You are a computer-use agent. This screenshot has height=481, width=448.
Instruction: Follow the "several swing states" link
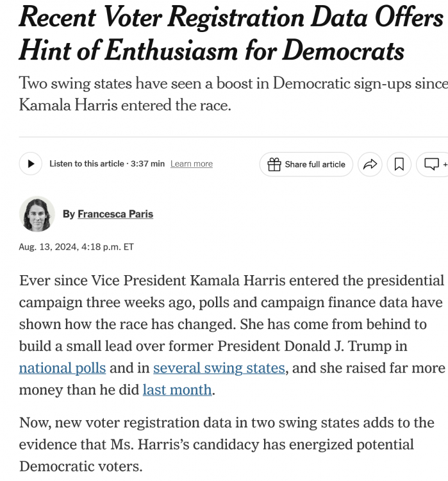[x=219, y=368]
